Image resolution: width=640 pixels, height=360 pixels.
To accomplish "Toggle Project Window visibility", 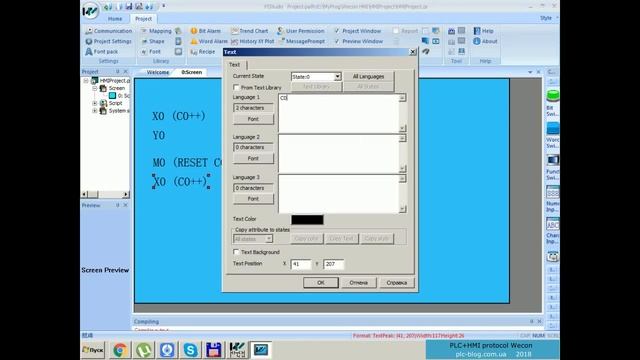I will (x=337, y=31).
